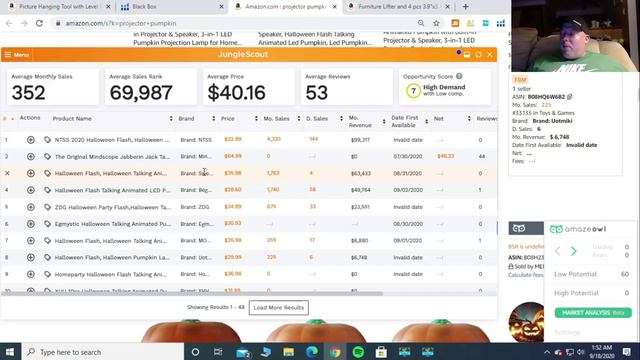640x360 pixels.
Task: Click plus icon for row 4 product
Action: pos(31,190)
